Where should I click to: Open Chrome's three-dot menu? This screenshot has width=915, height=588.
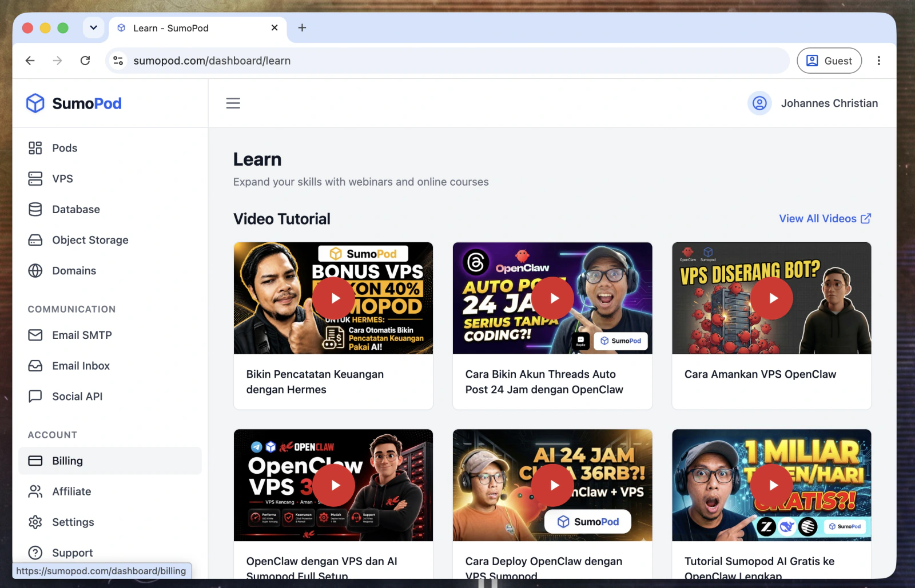coord(879,61)
